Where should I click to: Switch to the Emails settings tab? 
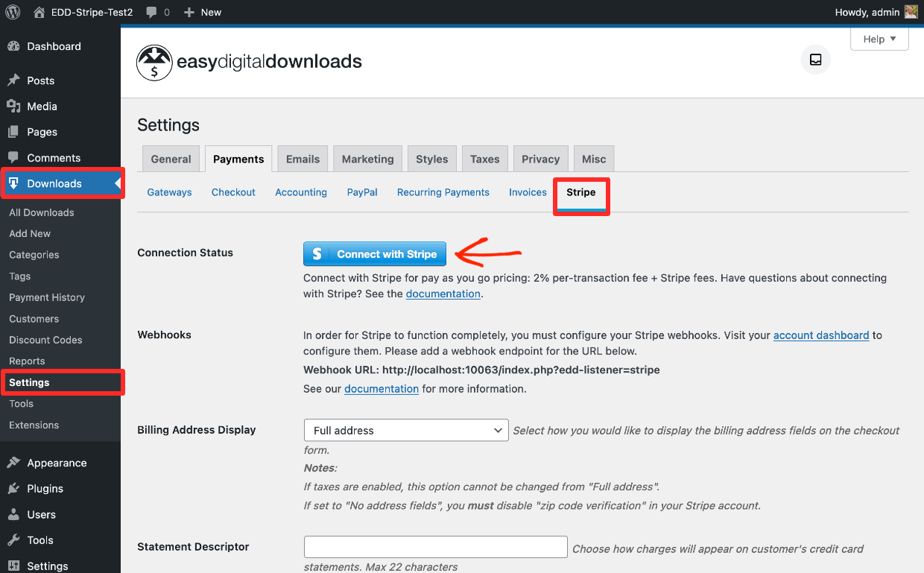pyautogui.click(x=302, y=158)
